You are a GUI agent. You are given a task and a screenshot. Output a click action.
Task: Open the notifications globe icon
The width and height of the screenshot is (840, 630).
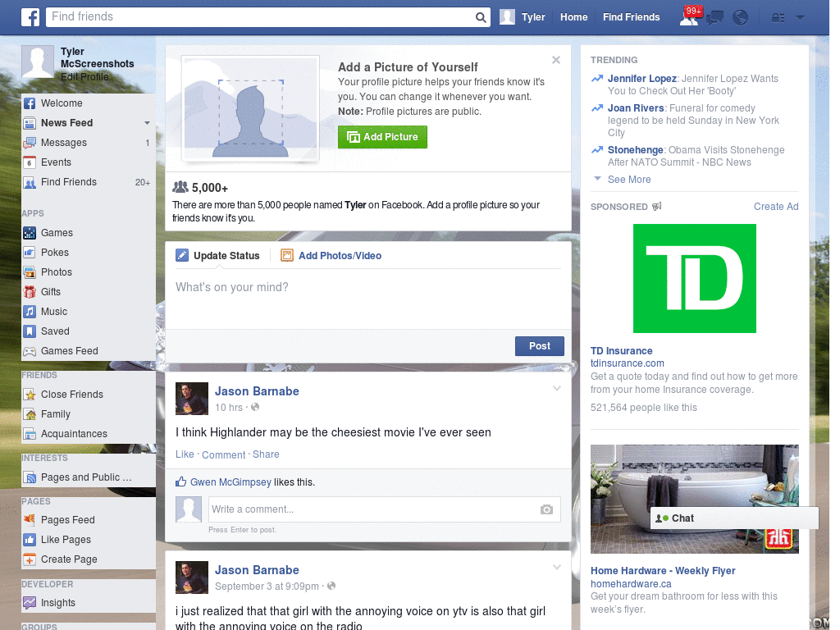point(741,18)
